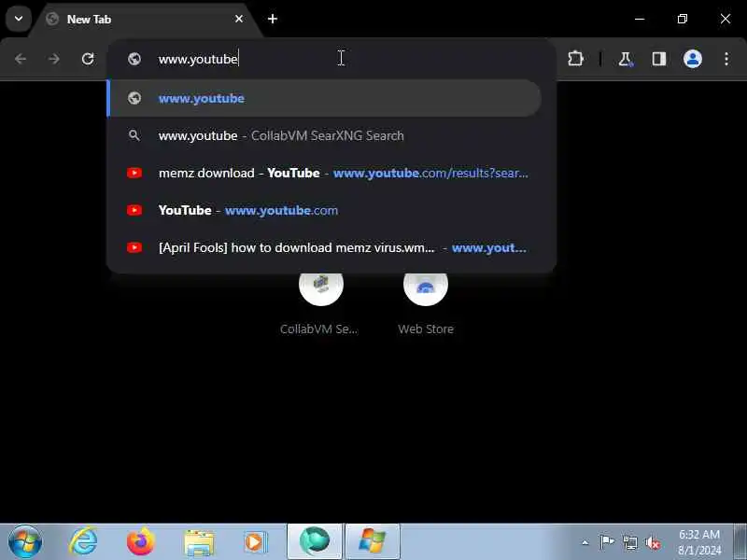Open Windows Explorer folder in taskbar
The height and width of the screenshot is (560, 747).
[x=199, y=542]
